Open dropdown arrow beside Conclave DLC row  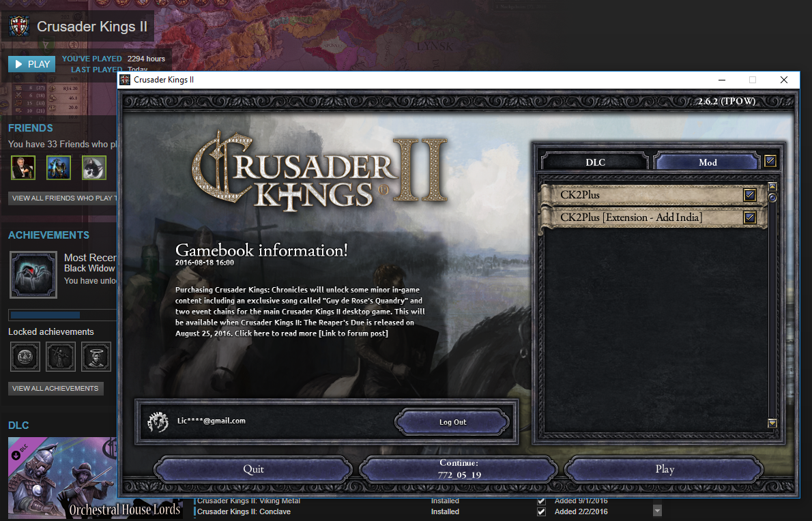(657, 511)
